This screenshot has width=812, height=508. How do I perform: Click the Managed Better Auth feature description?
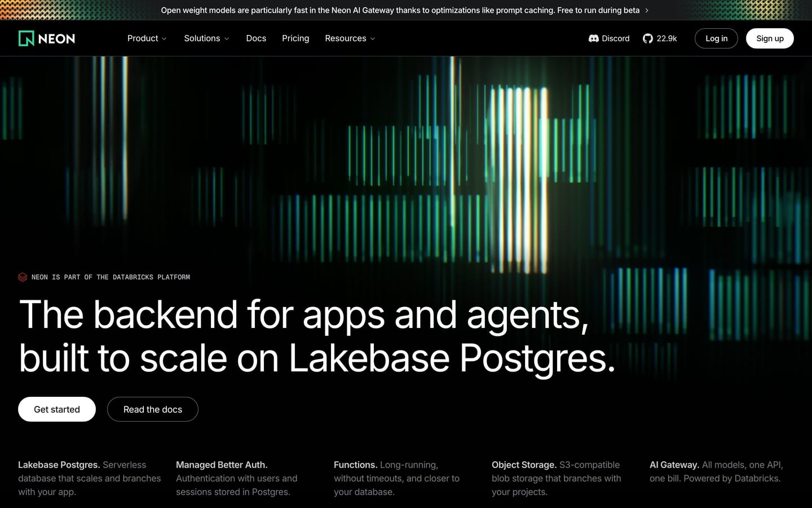[237, 478]
